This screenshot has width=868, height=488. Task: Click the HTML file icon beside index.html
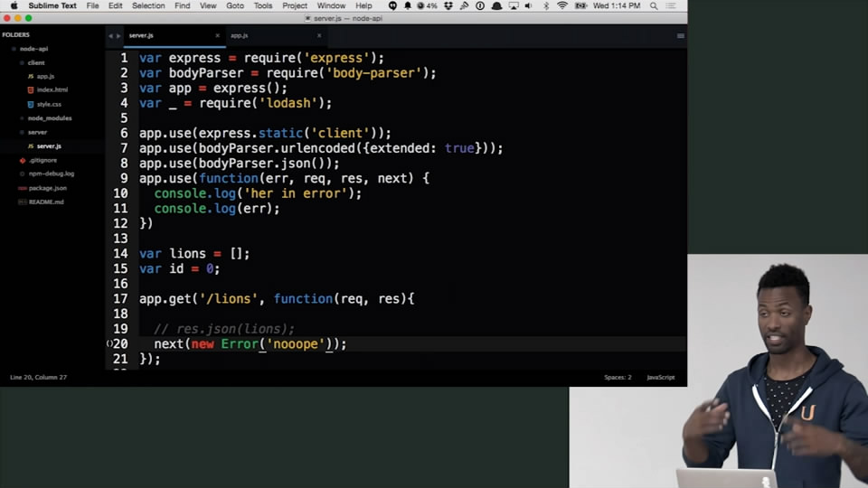pyautogui.click(x=31, y=89)
